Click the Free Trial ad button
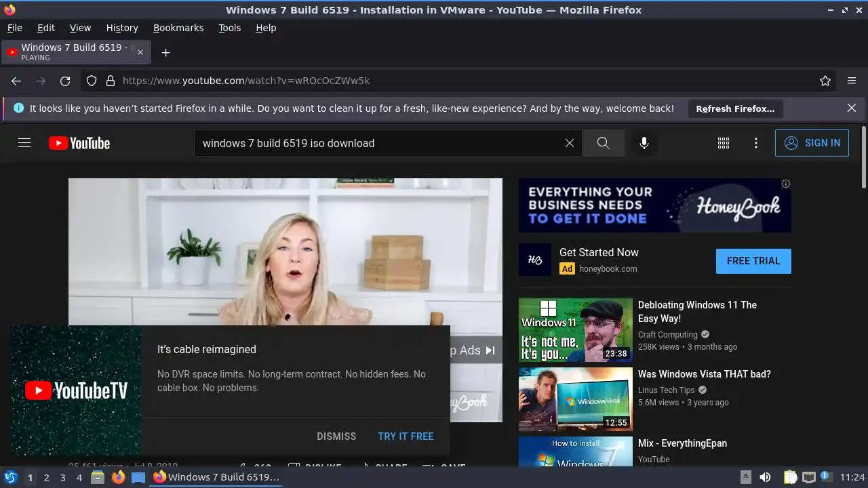Image resolution: width=868 pixels, height=488 pixels. click(753, 261)
